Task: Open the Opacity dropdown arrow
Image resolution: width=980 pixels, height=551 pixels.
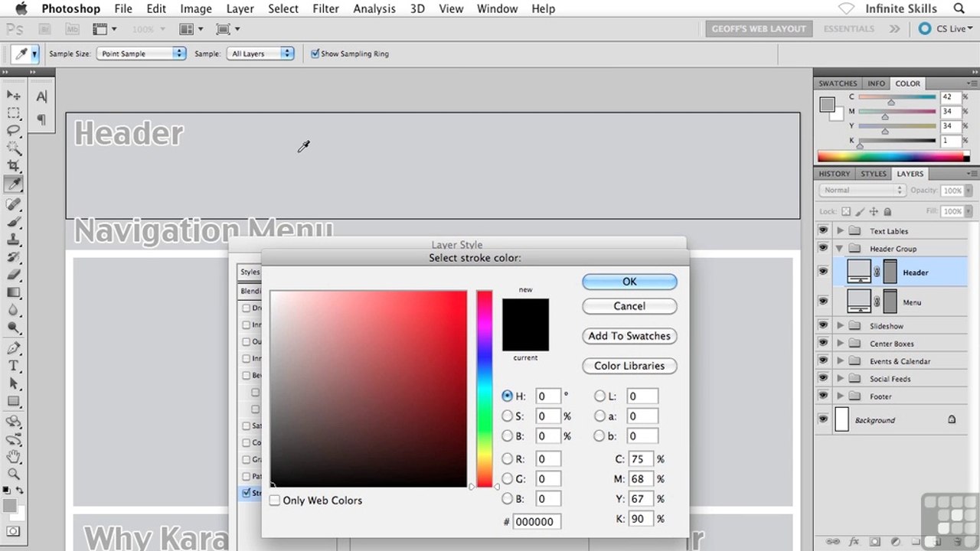Action: tap(968, 191)
